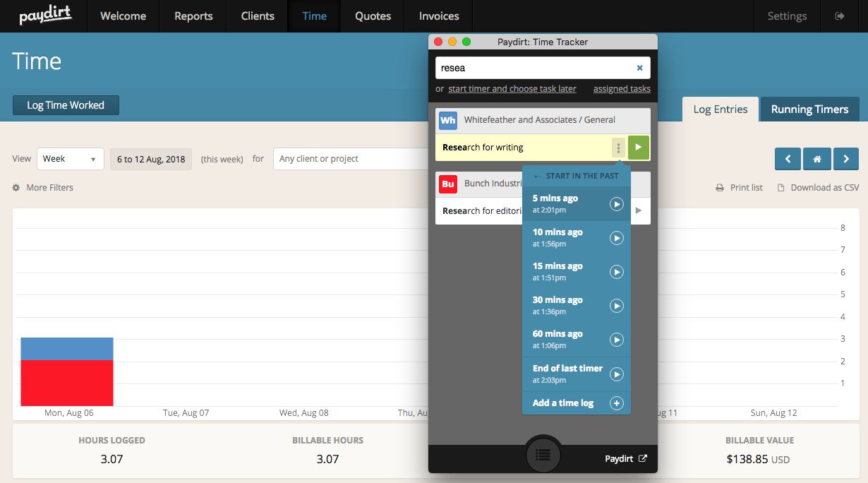868x483 pixels.
Task: Open the Invoices menu
Action: [x=438, y=16]
